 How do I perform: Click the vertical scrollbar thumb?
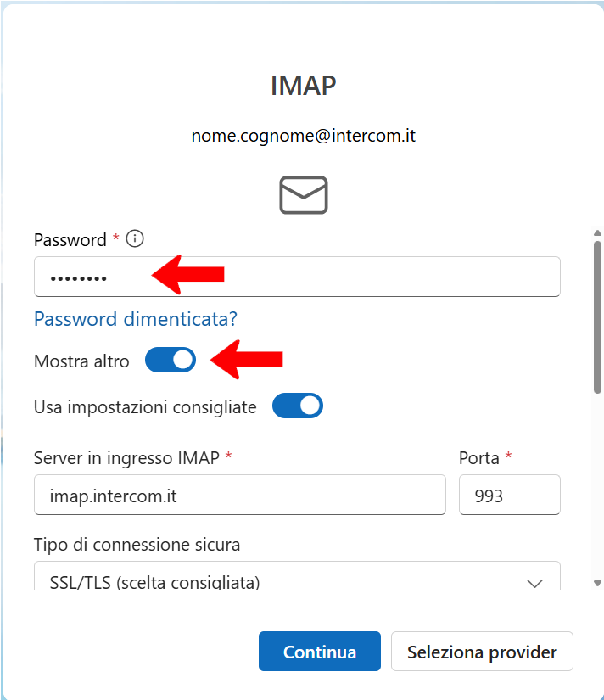click(597, 314)
